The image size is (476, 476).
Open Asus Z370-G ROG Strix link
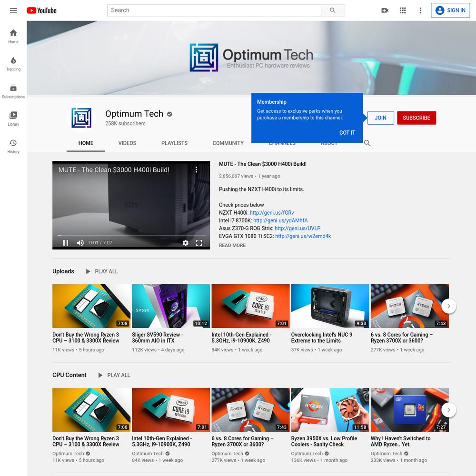[x=297, y=228]
